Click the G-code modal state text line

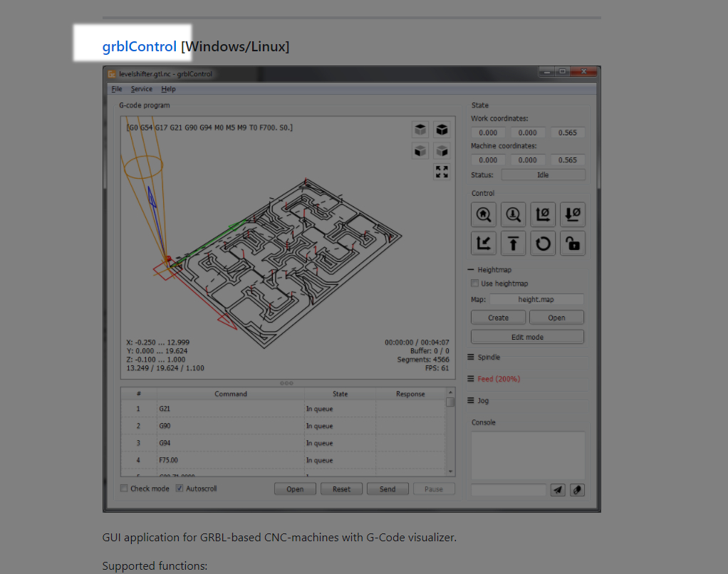point(209,127)
